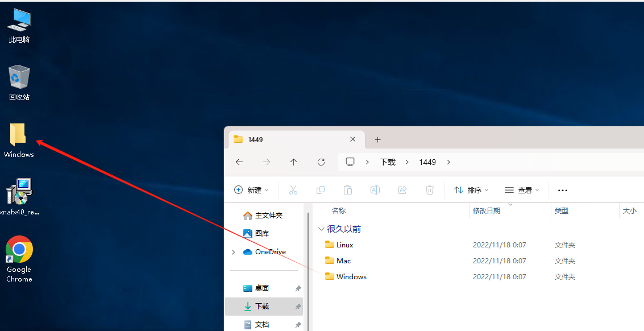Open 桌面 in the navigation pane
644x331 pixels.
[x=264, y=288]
